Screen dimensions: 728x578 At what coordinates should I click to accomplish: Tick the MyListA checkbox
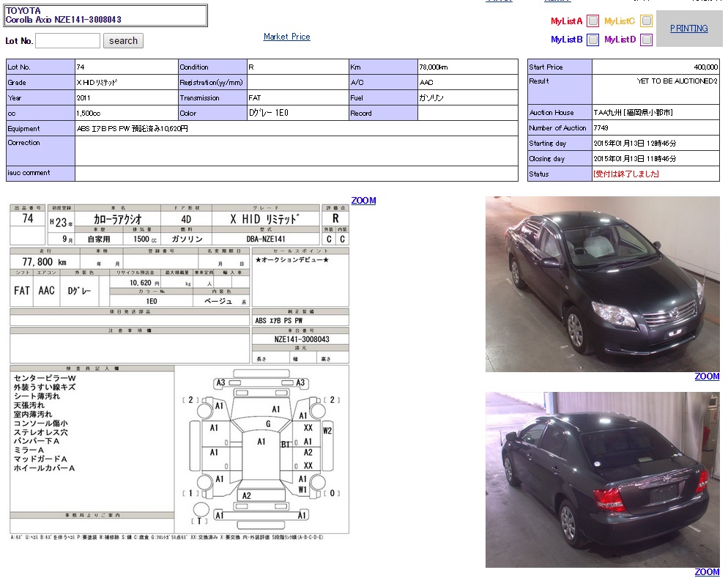coord(593,21)
